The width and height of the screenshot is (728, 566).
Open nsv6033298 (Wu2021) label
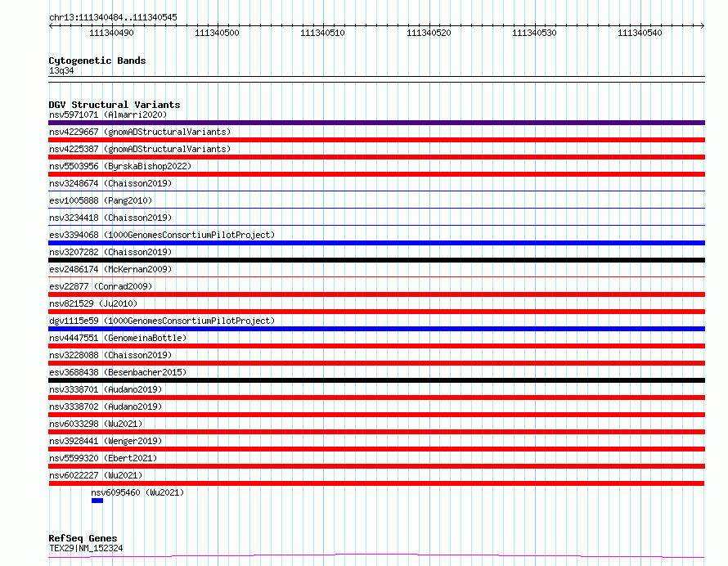click(96, 424)
